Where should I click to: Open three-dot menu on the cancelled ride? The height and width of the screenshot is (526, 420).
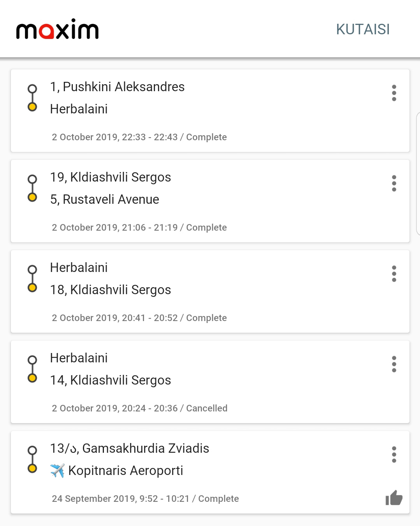(x=394, y=364)
